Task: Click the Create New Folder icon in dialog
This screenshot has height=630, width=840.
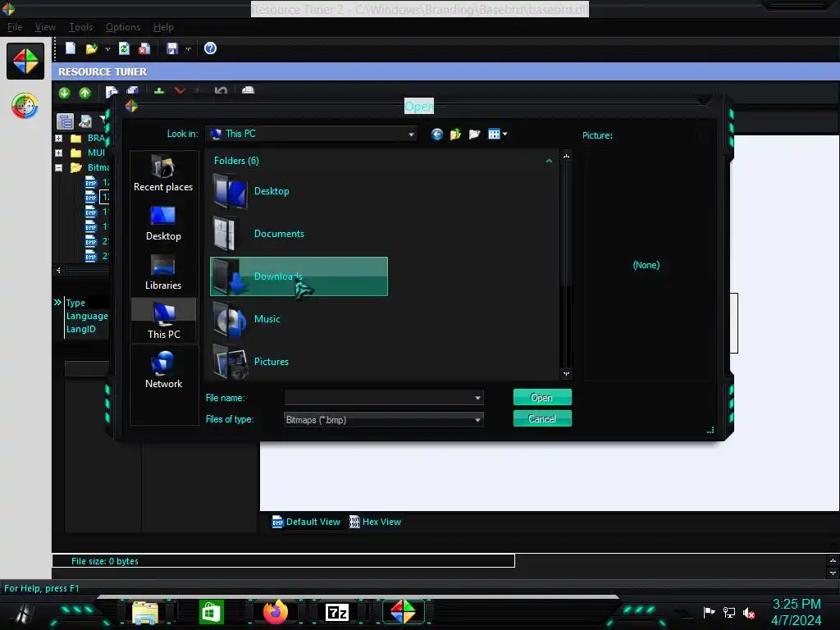Action: coord(475,134)
